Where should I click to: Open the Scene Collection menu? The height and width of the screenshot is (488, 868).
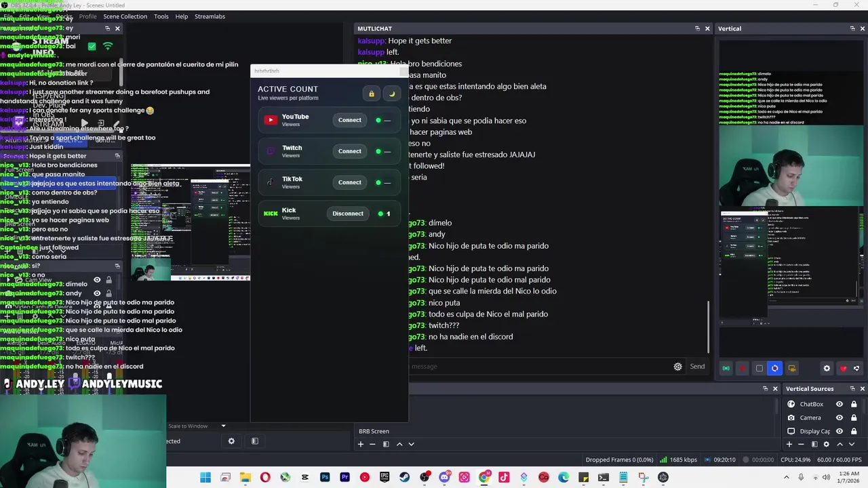[125, 16]
